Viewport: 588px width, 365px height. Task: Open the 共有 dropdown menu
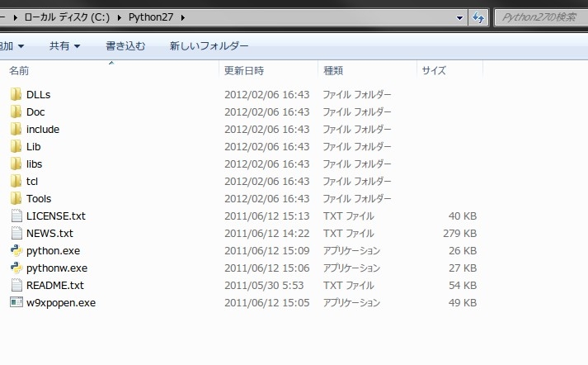[x=64, y=45]
